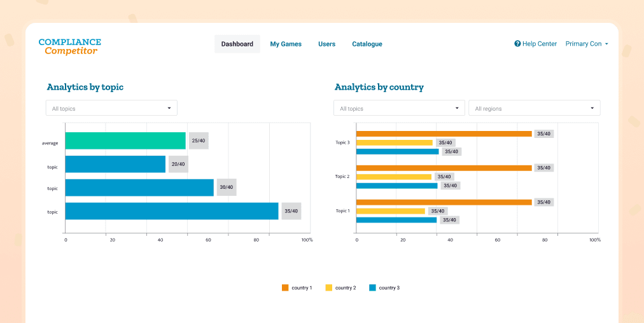The image size is (644, 323).
Task: Expand the All regions dropdown
Action: coord(534,108)
